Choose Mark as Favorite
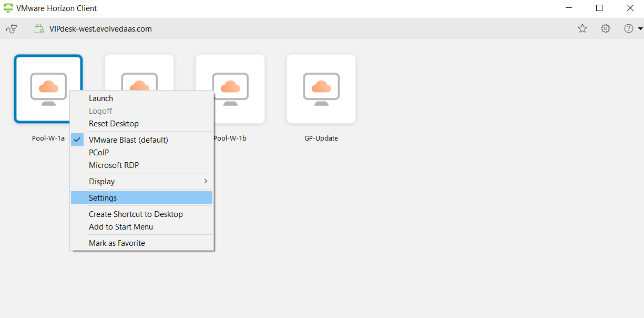 (142, 243)
